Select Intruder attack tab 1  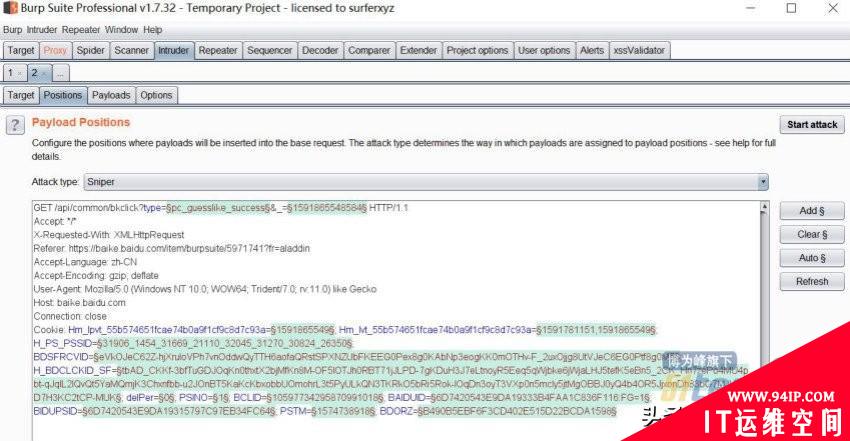(x=15, y=73)
